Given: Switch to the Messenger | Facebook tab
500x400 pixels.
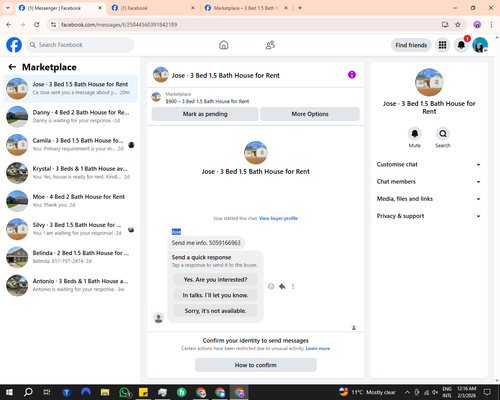Looking at the screenshot, I should pos(60,8).
